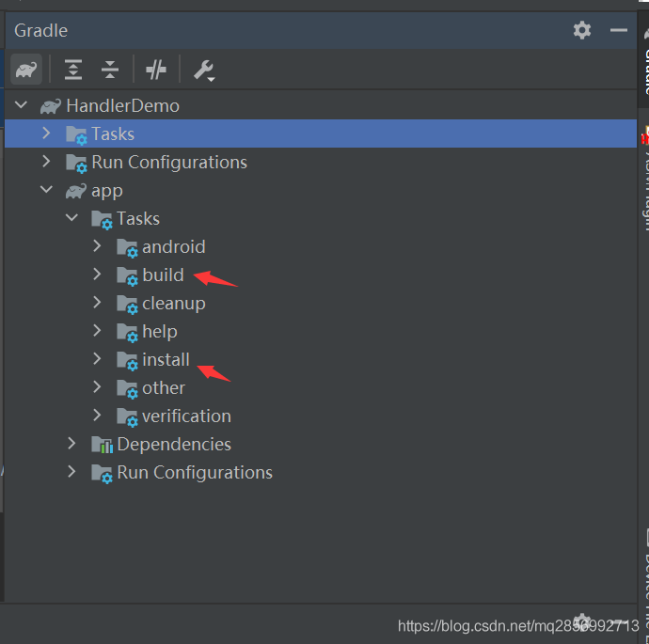Expand the build task folder

click(x=97, y=275)
